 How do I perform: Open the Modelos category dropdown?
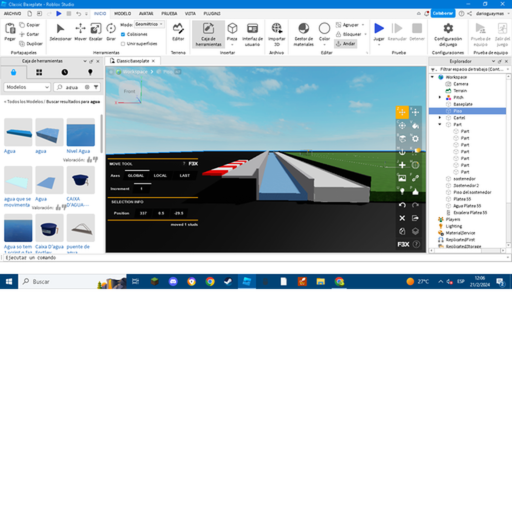(x=27, y=87)
